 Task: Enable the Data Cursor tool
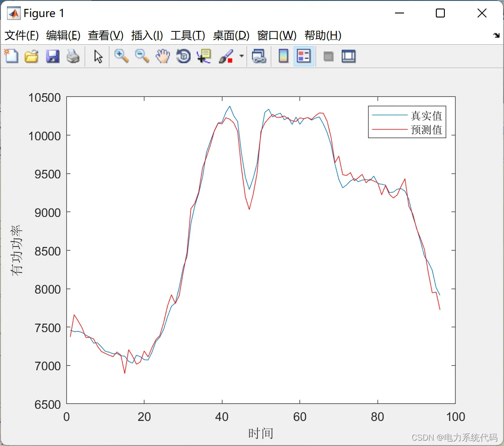[x=204, y=56]
